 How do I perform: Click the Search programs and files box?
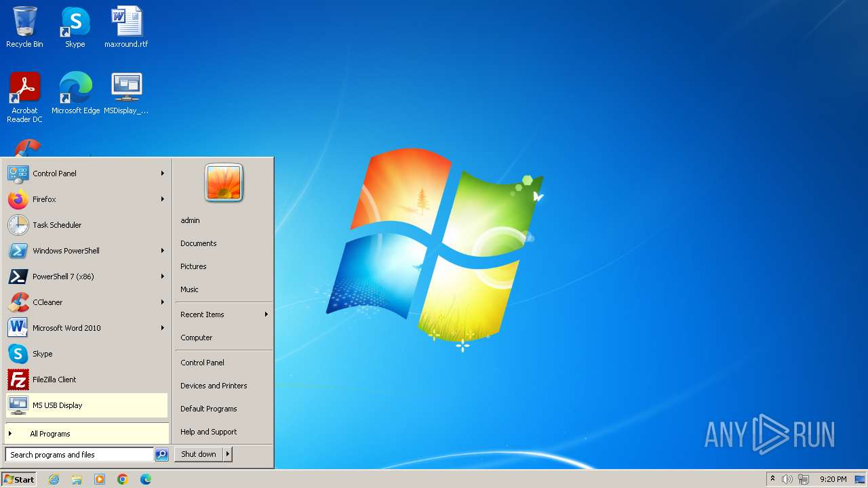point(79,455)
